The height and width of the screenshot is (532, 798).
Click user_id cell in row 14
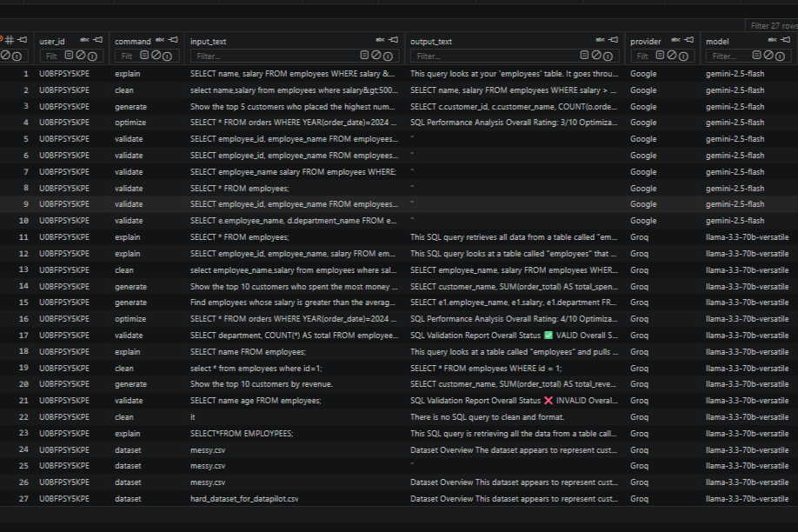tap(64, 287)
